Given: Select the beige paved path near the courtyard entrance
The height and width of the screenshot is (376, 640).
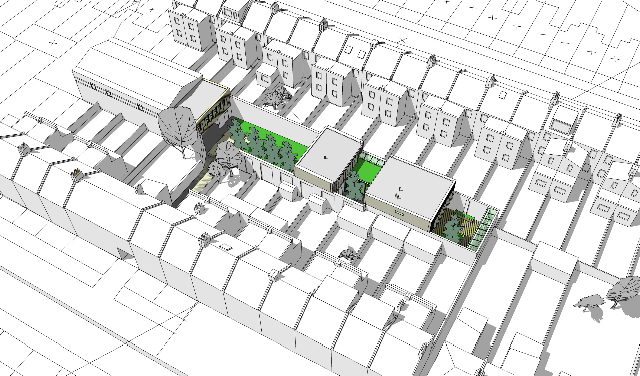Looking at the screenshot, I should 202,182.
